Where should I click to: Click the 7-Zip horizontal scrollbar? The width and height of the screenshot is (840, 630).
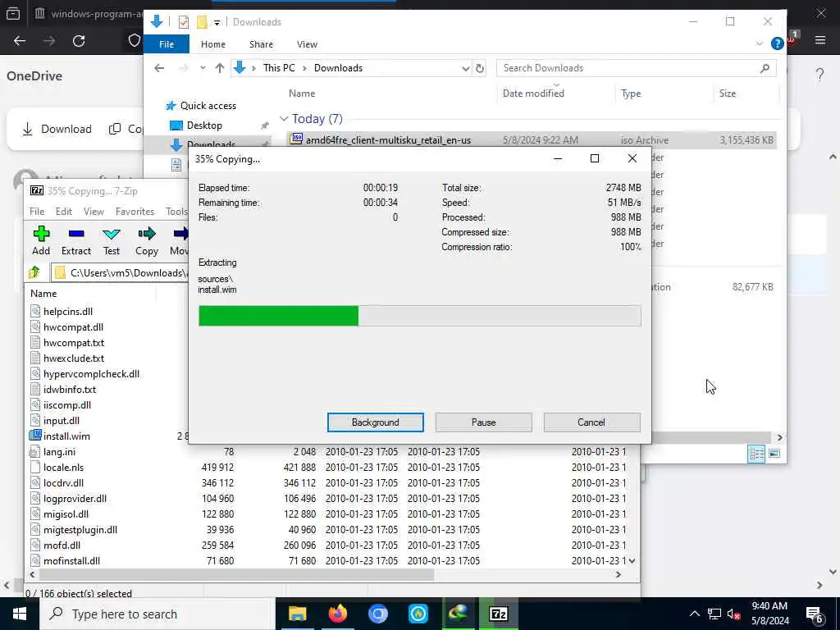coord(236,574)
